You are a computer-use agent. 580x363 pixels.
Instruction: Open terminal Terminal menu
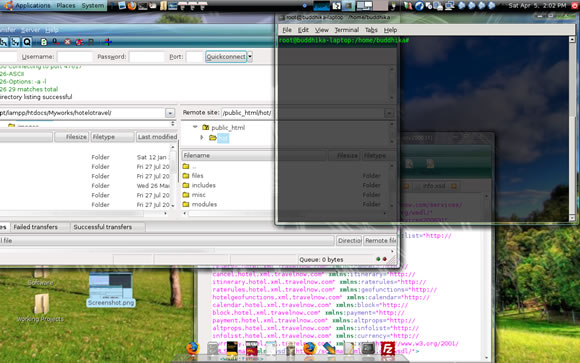[x=347, y=30]
